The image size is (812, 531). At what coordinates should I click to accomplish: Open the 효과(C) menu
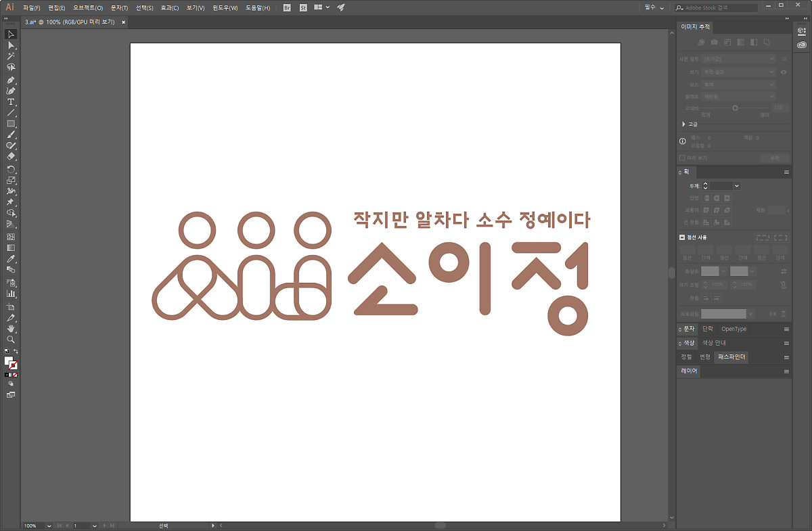click(169, 7)
